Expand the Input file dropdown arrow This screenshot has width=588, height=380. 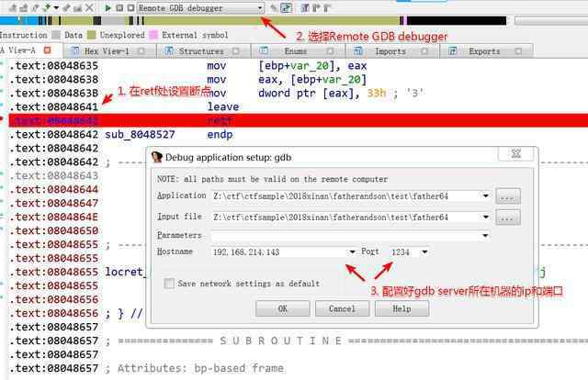click(486, 217)
